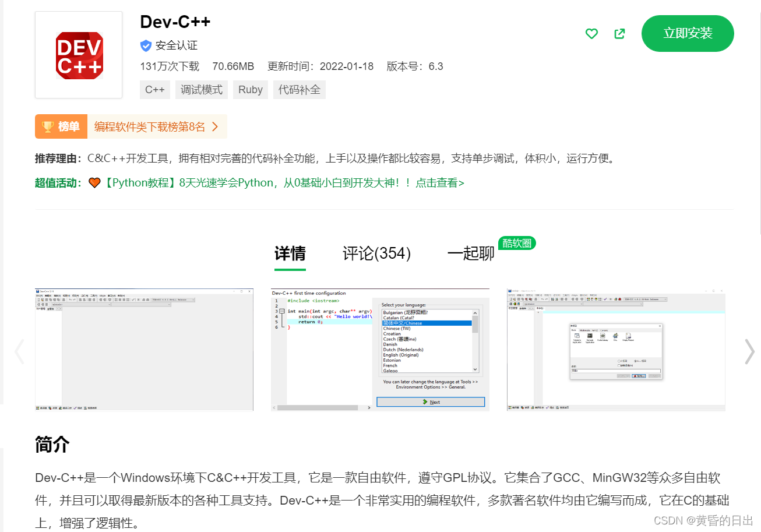Image resolution: width=761 pixels, height=532 pixels.
Task: Open the Python教程 promotion link
Action: [284, 183]
